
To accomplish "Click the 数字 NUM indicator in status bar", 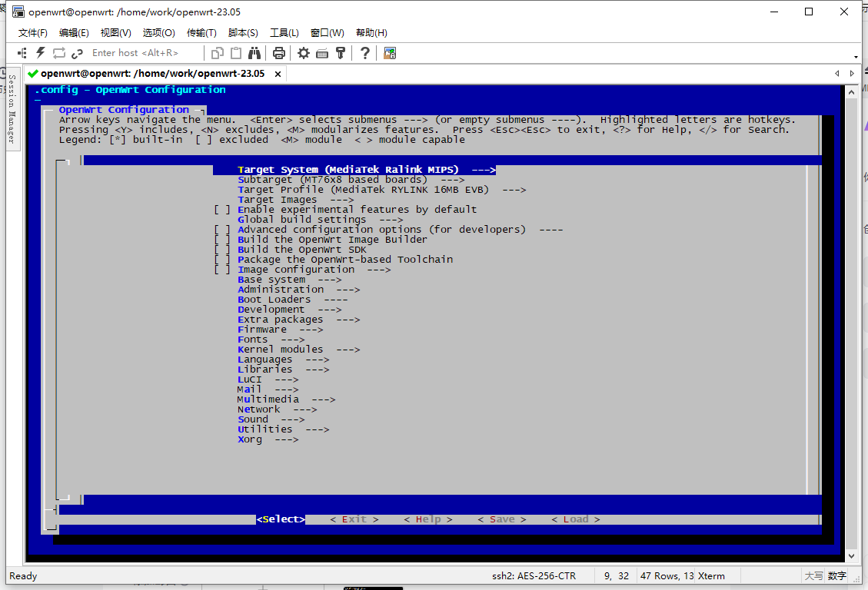I will point(837,576).
